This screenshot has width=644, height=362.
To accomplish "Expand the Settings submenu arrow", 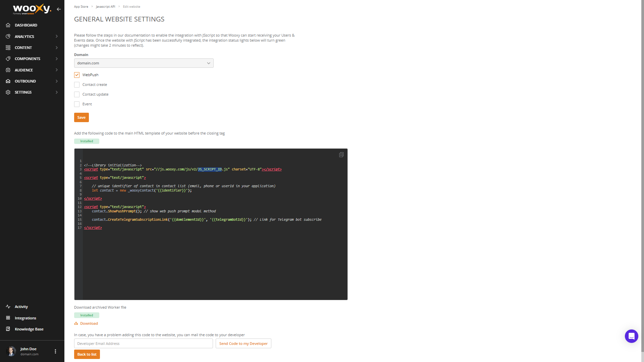I will click(57, 92).
